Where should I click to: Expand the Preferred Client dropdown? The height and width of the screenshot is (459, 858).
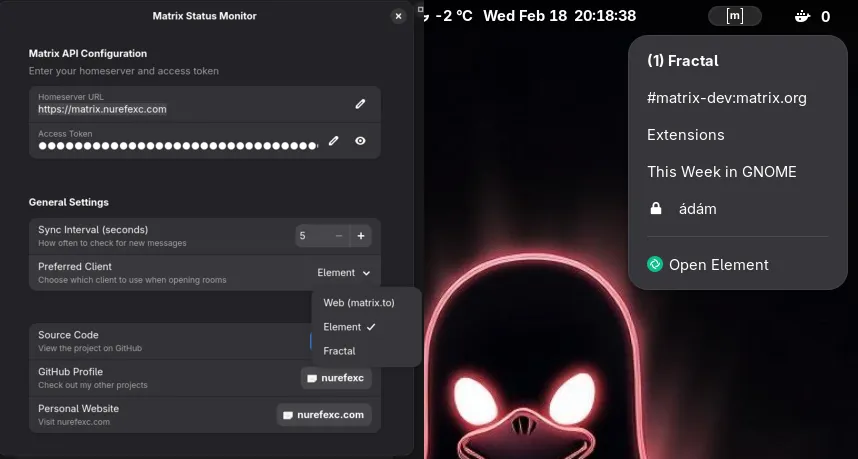pyautogui.click(x=344, y=273)
